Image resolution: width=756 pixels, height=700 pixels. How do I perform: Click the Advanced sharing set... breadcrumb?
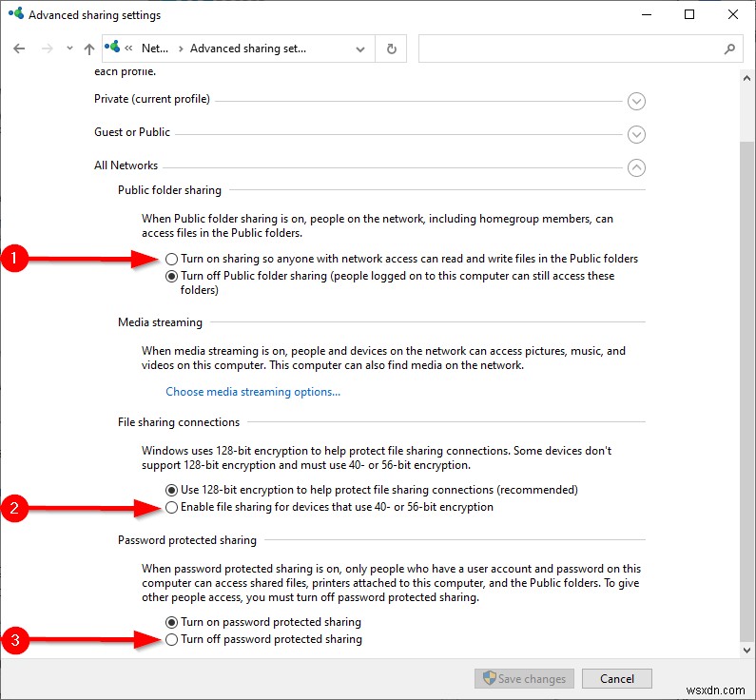pos(248,49)
